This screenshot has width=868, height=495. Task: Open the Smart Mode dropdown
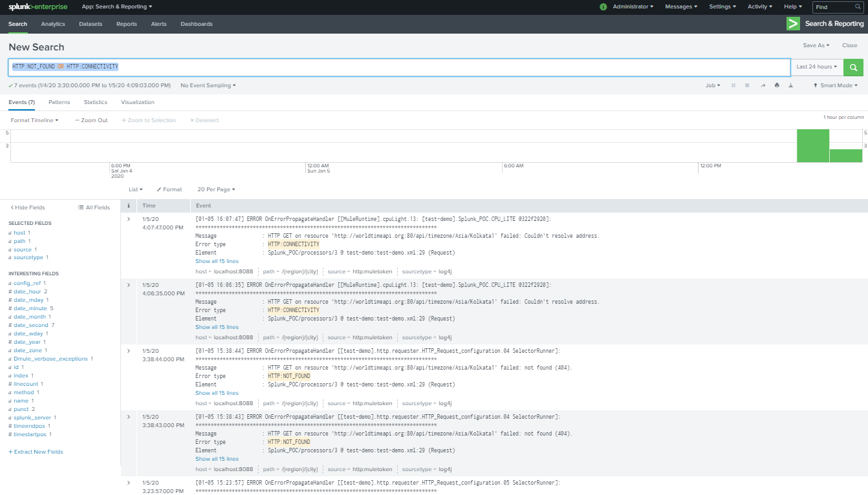click(836, 85)
